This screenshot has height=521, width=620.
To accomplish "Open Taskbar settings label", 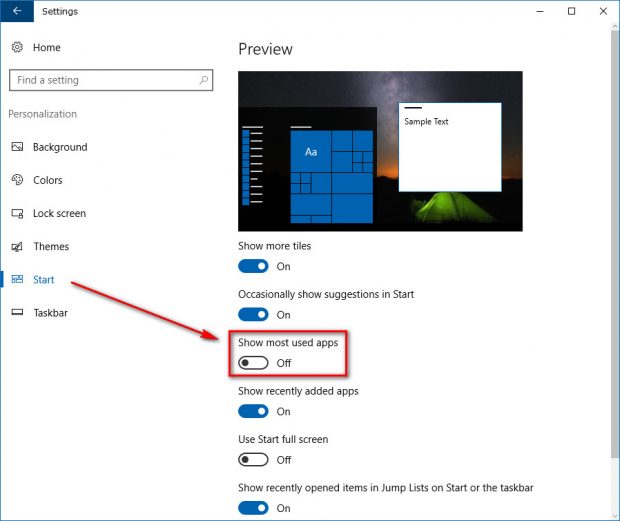I will (x=50, y=313).
